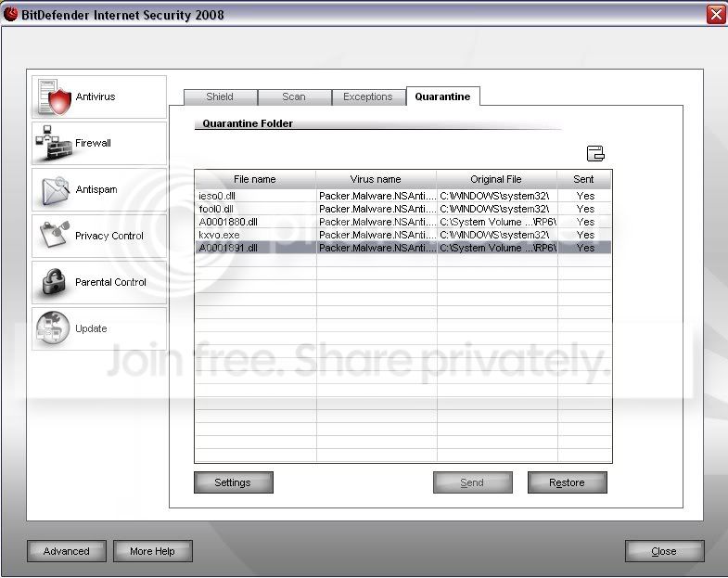The width and height of the screenshot is (728, 578).
Task: Open the Antispam envelope icon
Action: (x=55, y=190)
